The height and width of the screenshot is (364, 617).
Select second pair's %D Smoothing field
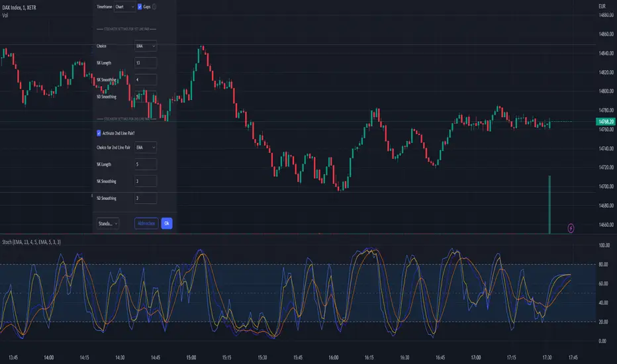pyautogui.click(x=146, y=199)
